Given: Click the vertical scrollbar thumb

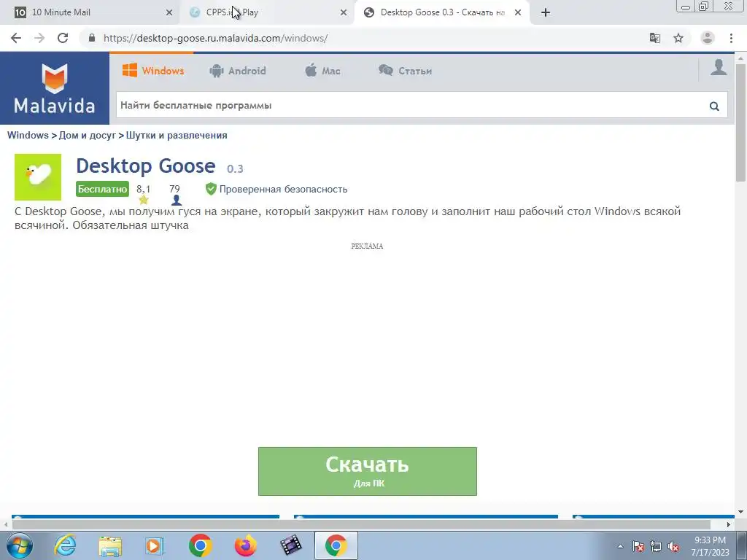Looking at the screenshot, I should pos(740,122).
